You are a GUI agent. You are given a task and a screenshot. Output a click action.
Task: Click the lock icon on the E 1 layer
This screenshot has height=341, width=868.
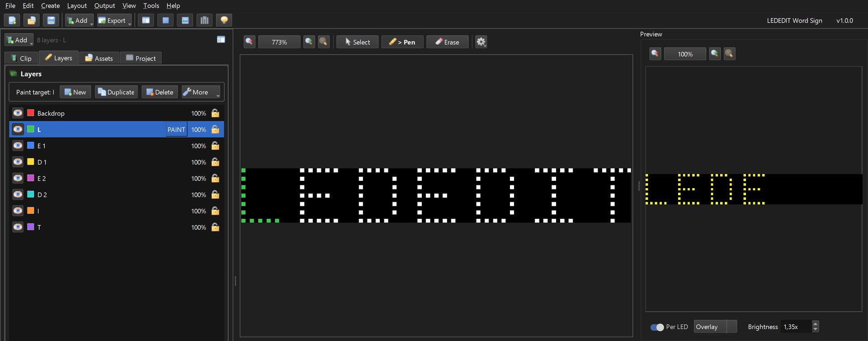(215, 146)
